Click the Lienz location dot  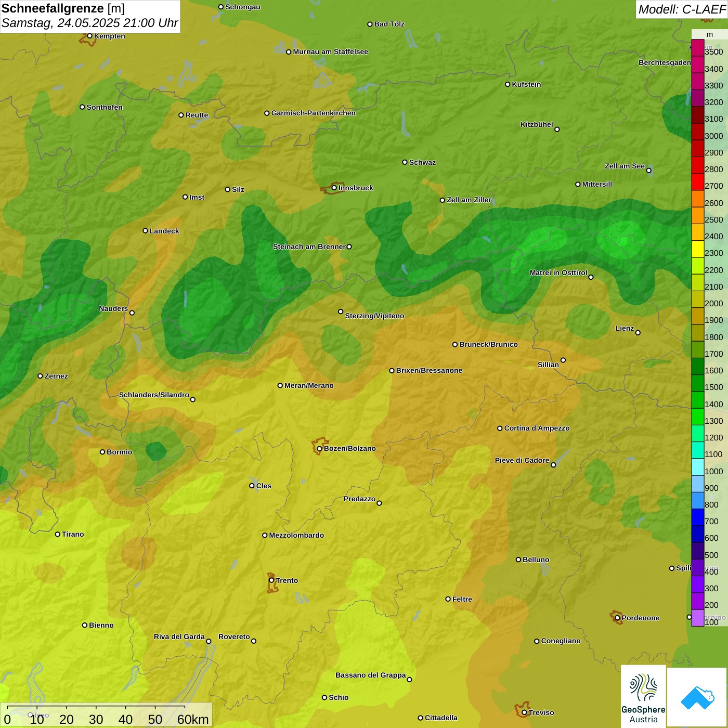point(638,333)
